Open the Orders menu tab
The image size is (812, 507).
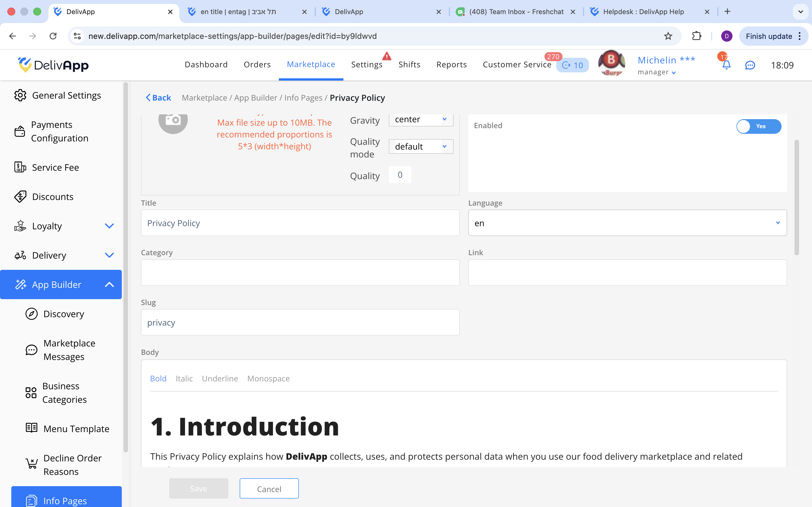[257, 65]
